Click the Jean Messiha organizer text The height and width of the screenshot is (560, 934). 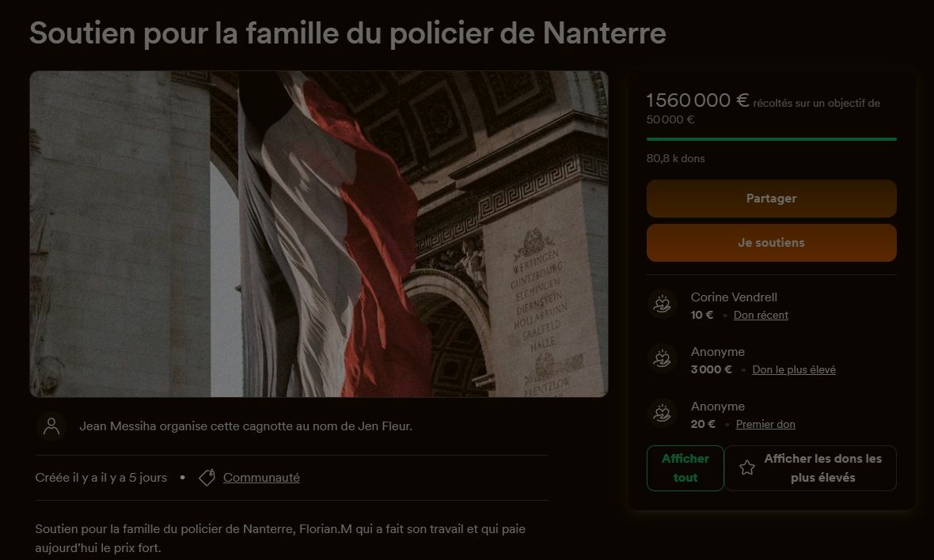click(245, 426)
